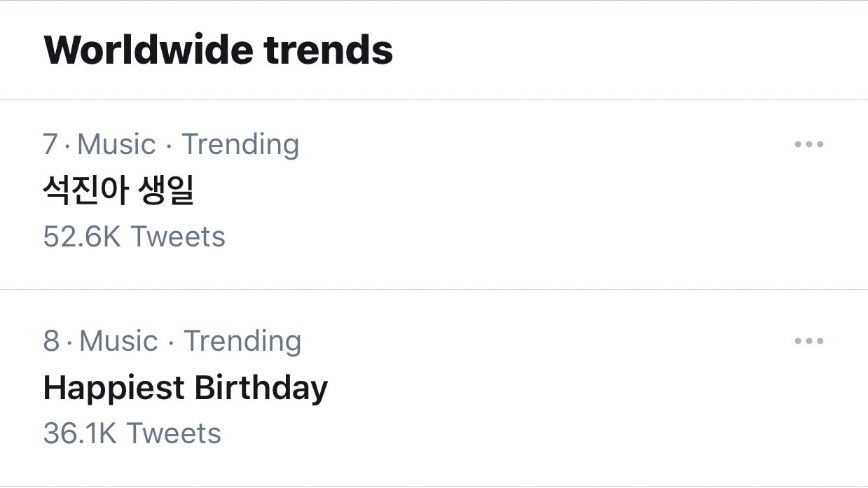This screenshot has width=868, height=488.
Task: Click the rank number 7
Action: click(50, 144)
